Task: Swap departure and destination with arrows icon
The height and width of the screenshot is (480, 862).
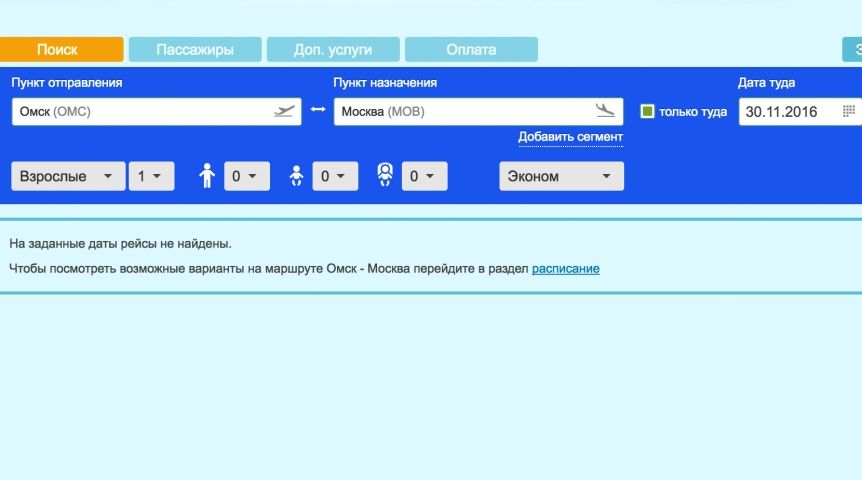Action: coord(318,110)
